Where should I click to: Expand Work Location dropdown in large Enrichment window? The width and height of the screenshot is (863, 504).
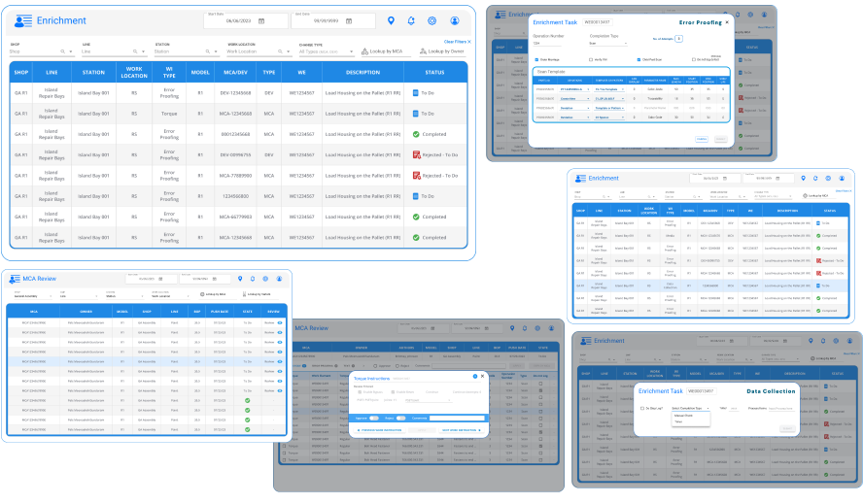click(x=288, y=51)
